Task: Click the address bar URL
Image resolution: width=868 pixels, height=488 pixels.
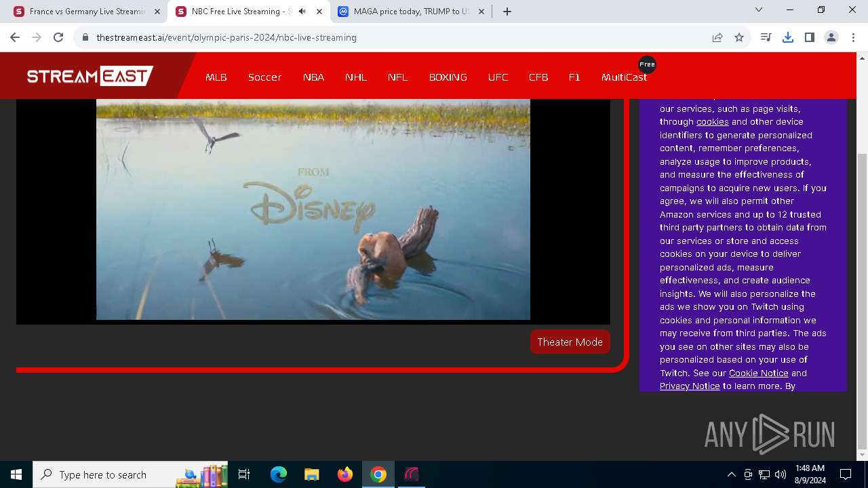Action: pos(226,38)
